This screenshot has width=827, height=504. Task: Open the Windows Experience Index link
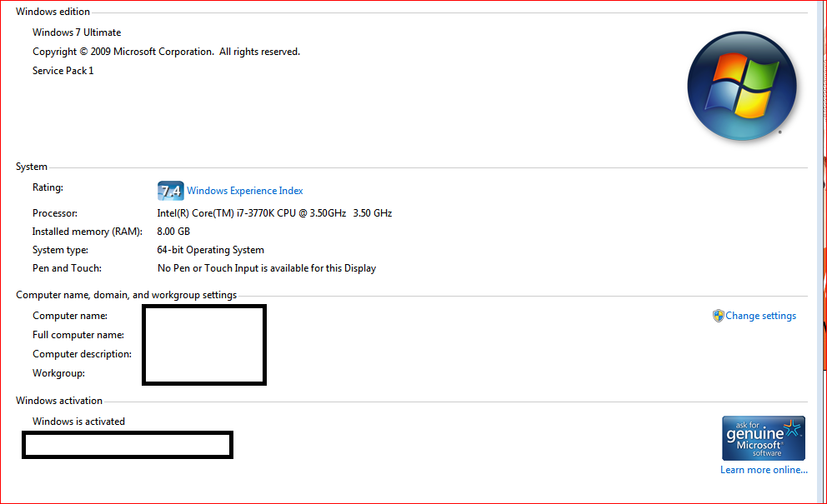tap(245, 191)
